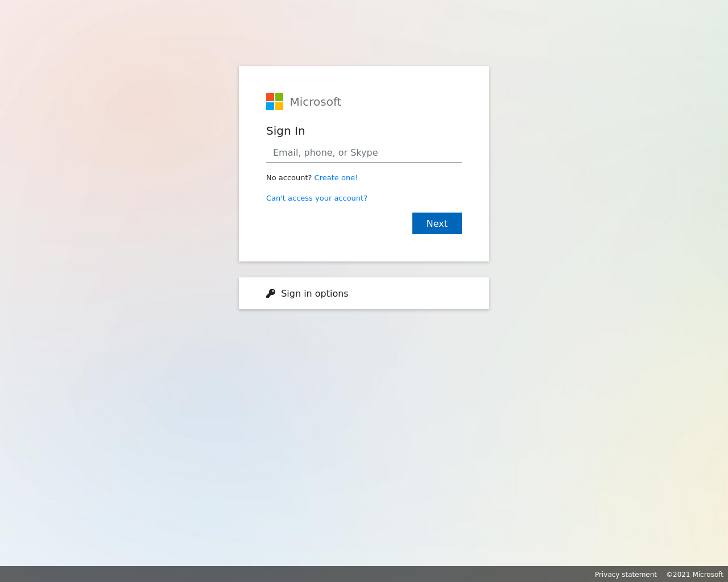Click the ©2021 Microsoft footer text

click(x=695, y=575)
